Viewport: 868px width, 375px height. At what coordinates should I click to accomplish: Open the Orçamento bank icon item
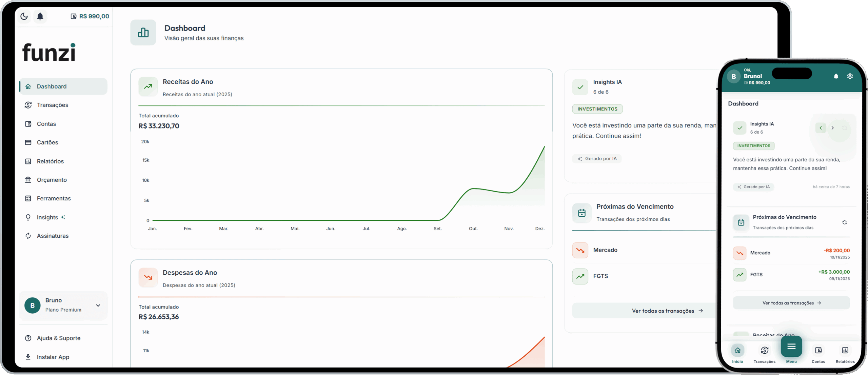point(52,180)
